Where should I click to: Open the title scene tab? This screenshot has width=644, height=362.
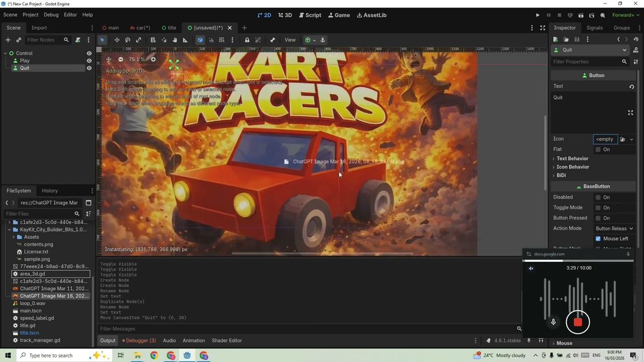click(x=169, y=28)
